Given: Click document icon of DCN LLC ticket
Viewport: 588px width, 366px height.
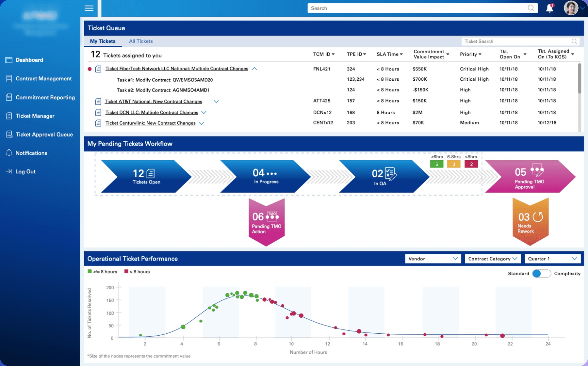Looking at the screenshot, I should pyautogui.click(x=98, y=113).
